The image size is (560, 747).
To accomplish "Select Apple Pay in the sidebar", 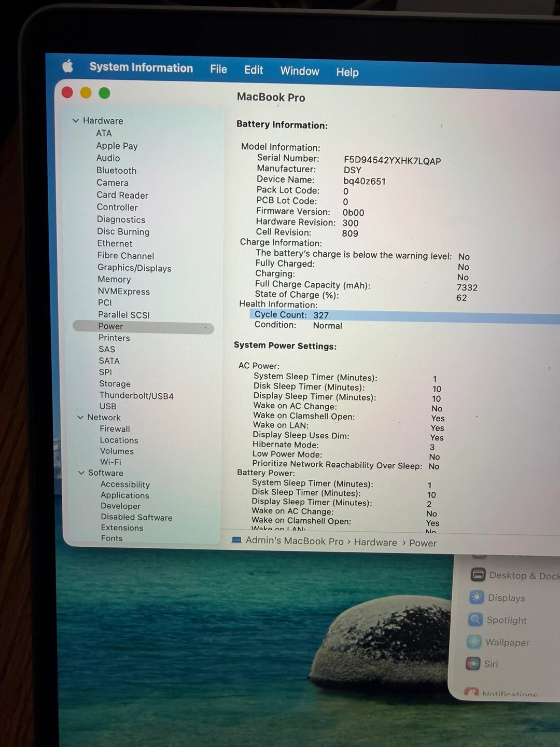I will coord(117,146).
